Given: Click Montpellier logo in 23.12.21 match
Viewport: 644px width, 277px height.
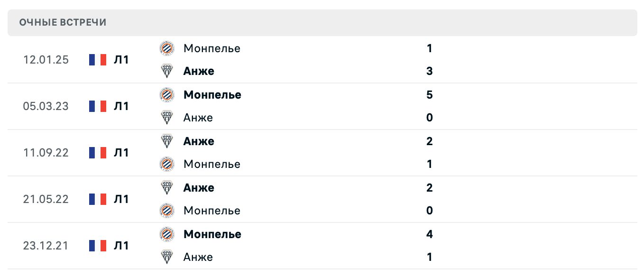Looking at the screenshot, I should (x=167, y=234).
